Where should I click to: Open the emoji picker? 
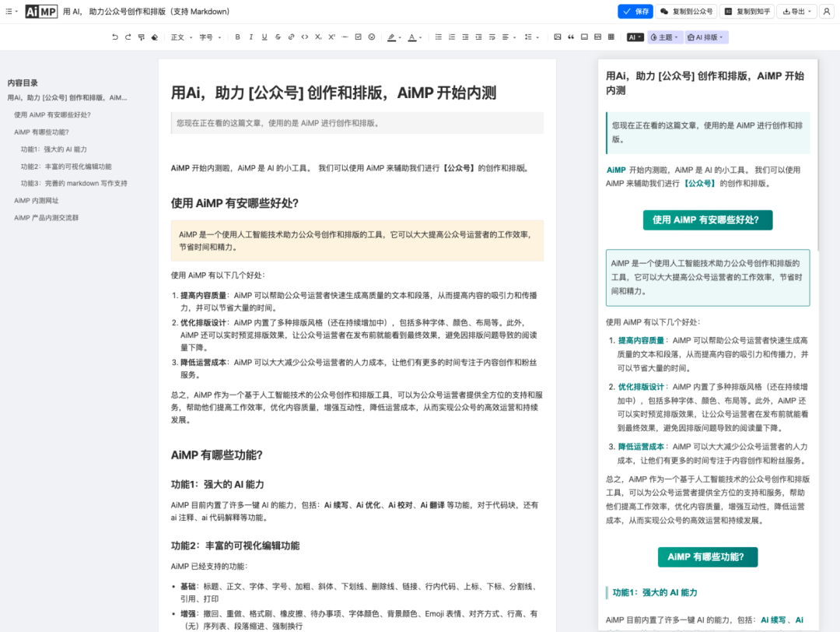click(372, 37)
